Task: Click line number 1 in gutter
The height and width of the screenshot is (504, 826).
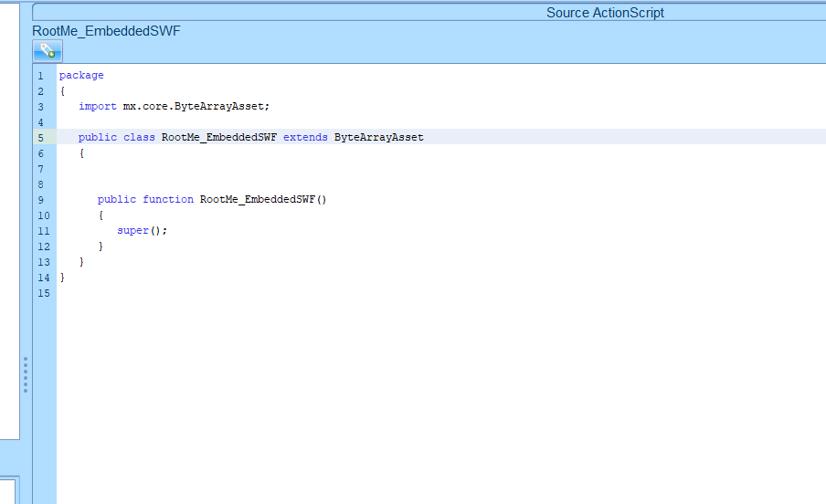Action: click(x=40, y=76)
